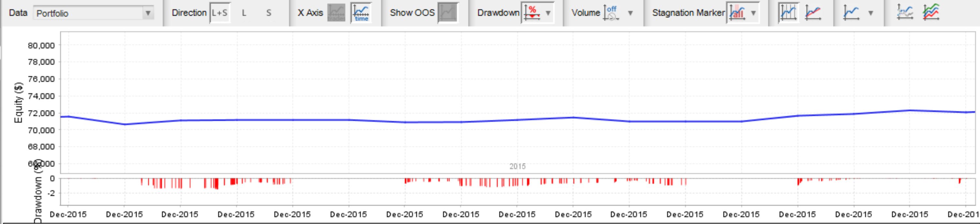Open the Drawdown dropdown arrow
The height and width of the screenshot is (224, 980).
548,13
